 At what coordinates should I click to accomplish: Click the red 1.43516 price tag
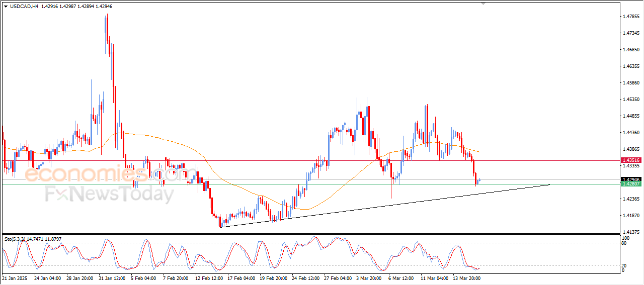(x=631, y=160)
